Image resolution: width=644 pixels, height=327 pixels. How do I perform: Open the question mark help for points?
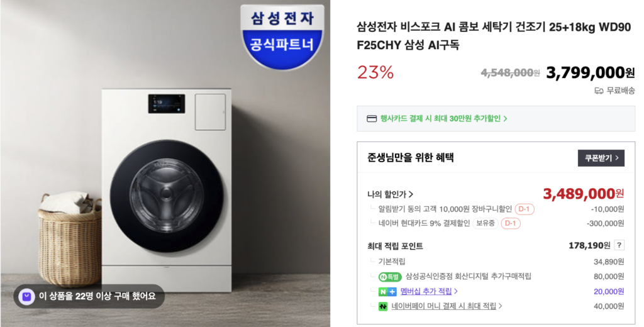[x=619, y=246]
